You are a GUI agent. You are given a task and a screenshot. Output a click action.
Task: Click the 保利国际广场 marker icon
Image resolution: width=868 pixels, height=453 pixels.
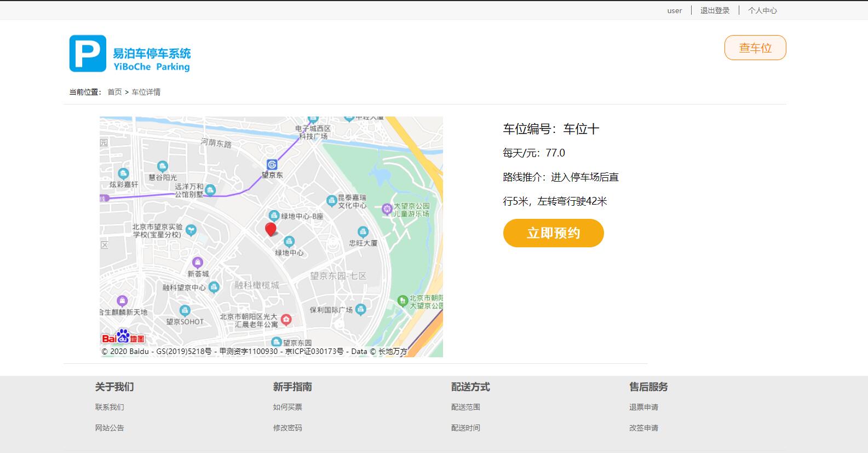[360, 310]
